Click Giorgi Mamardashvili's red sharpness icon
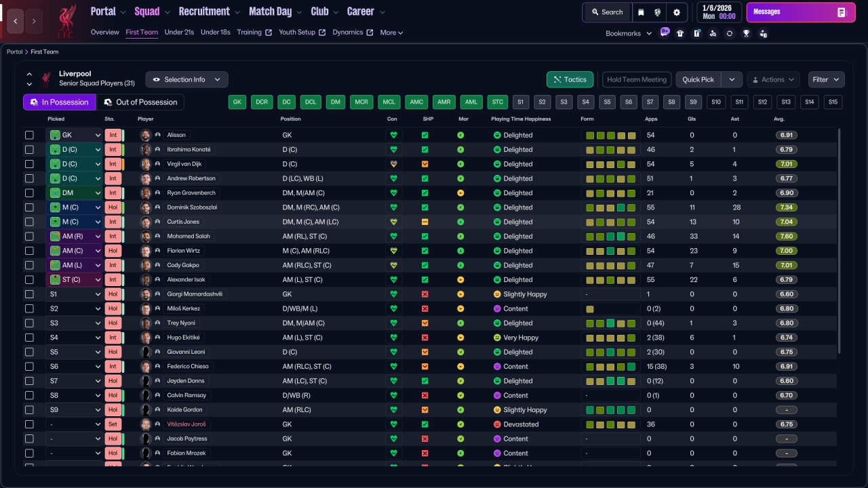The height and width of the screenshot is (488, 868). click(x=425, y=294)
